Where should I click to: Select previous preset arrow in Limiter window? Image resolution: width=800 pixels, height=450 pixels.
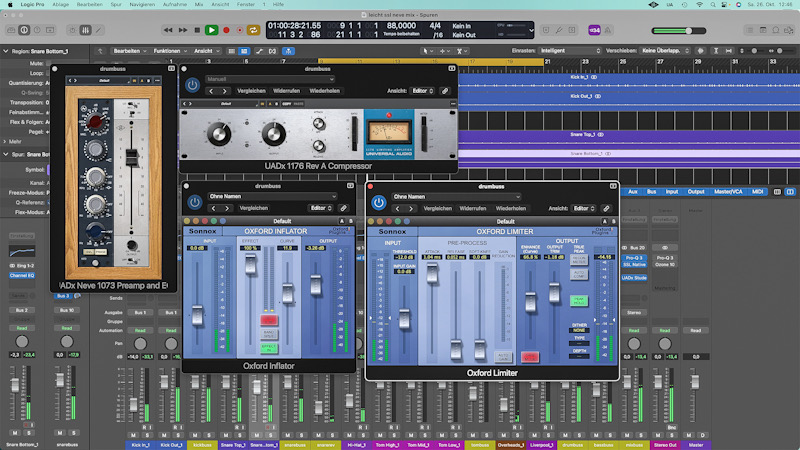point(397,208)
